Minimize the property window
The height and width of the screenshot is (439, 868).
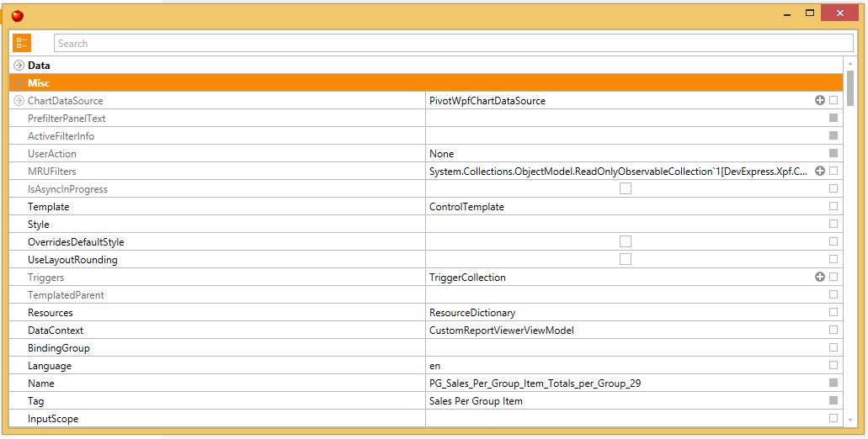[787, 13]
